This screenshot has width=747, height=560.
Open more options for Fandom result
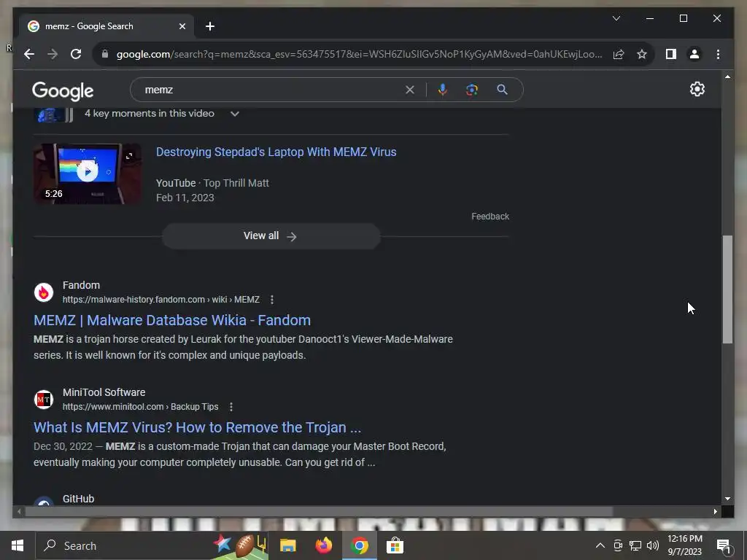point(272,300)
